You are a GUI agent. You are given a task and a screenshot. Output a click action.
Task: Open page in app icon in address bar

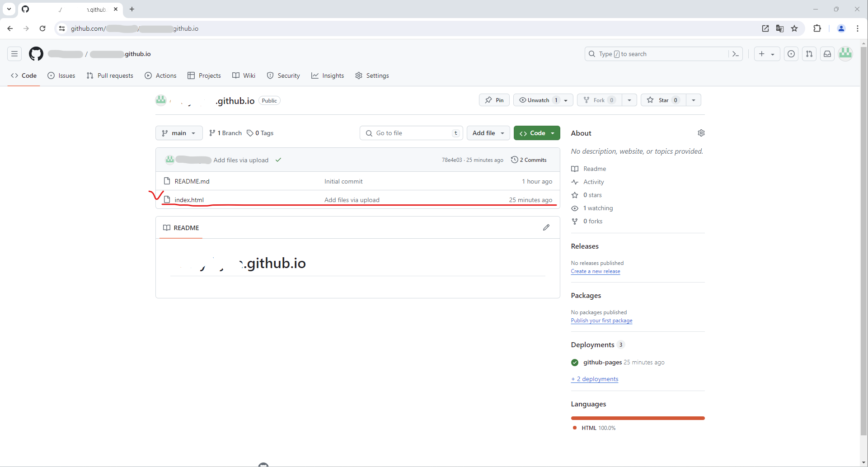point(765,28)
